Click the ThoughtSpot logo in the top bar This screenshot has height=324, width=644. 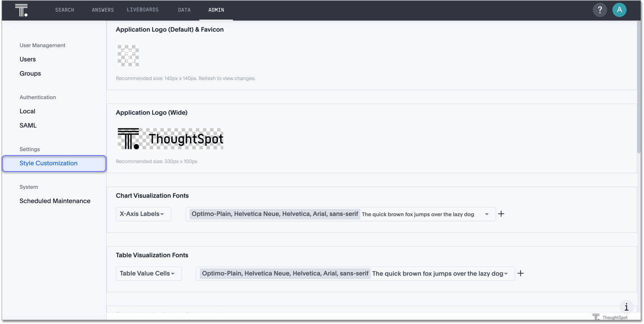[x=21, y=10]
